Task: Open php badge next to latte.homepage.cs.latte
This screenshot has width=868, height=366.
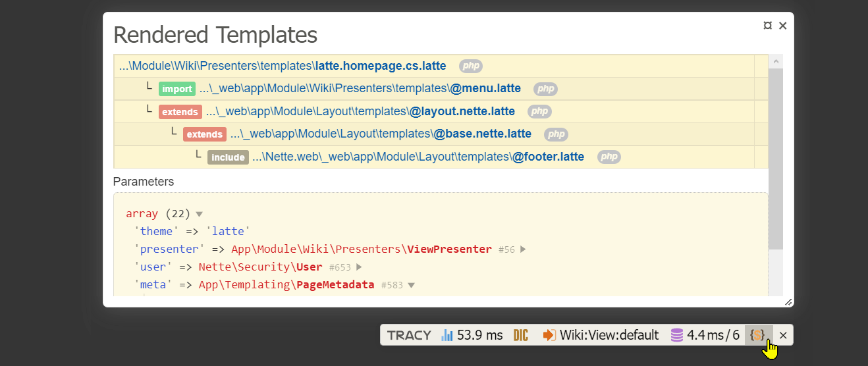Action: [x=470, y=66]
